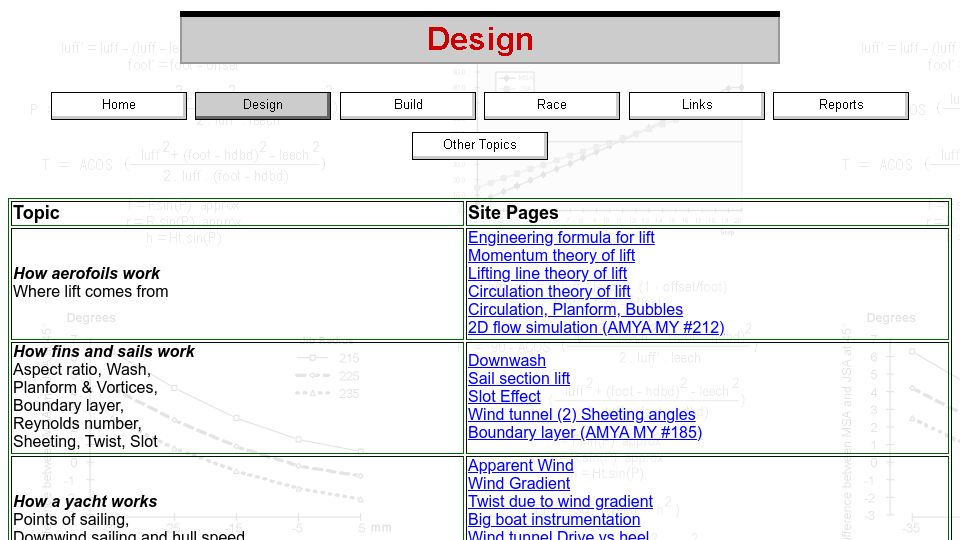Select the How a yacht works heading
The width and height of the screenshot is (960, 540).
[85, 501]
